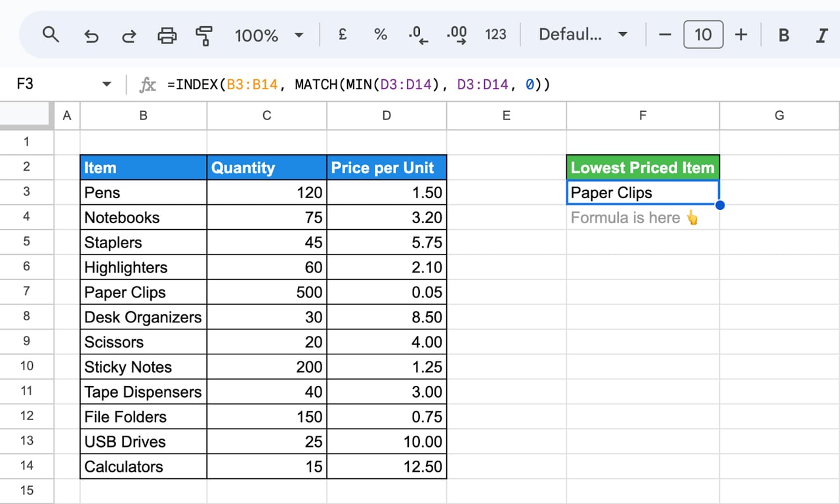Screen dimensions: 840x504
Task: Open the search menus magnifier icon
Action: [51, 35]
